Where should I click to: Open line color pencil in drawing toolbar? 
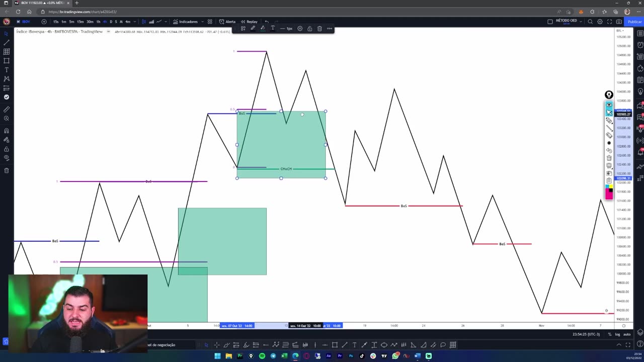(x=253, y=29)
